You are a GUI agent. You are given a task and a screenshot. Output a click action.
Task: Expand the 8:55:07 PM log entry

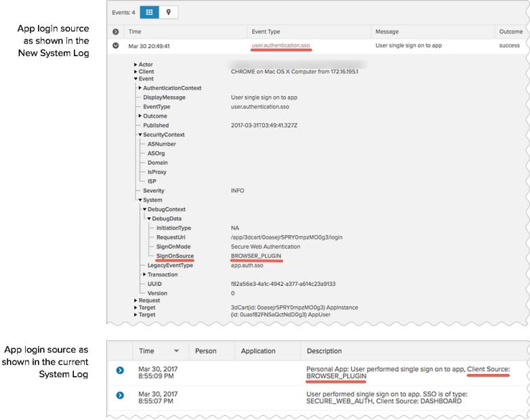(120, 396)
